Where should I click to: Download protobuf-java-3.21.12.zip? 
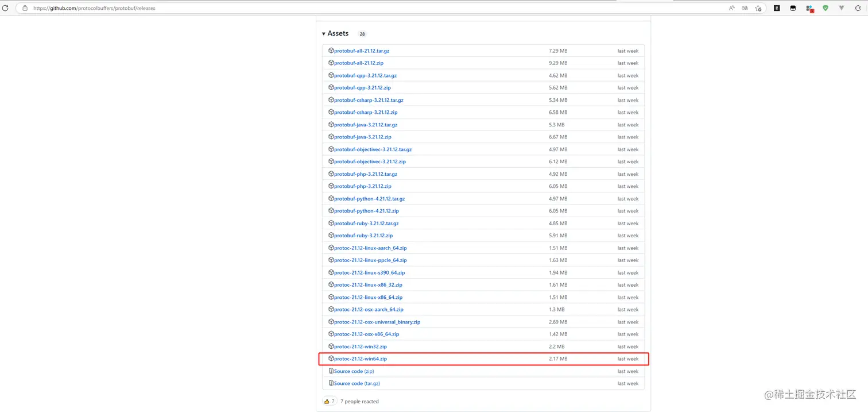tap(363, 137)
